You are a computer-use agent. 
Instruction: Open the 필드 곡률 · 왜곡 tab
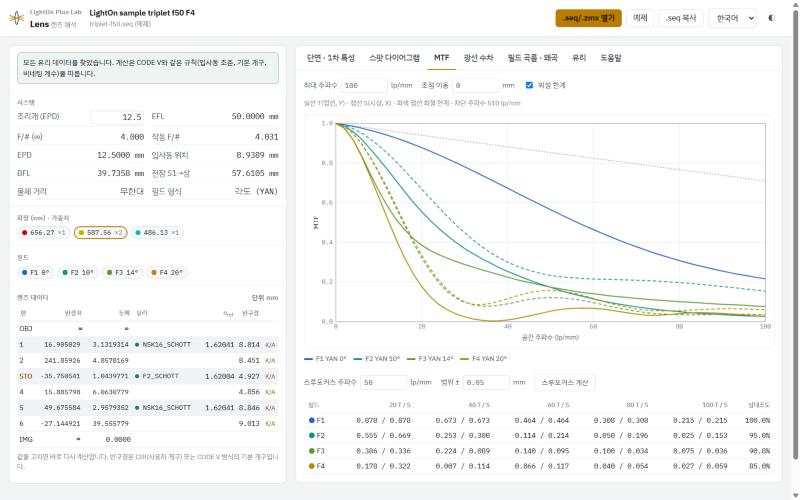pyautogui.click(x=532, y=58)
